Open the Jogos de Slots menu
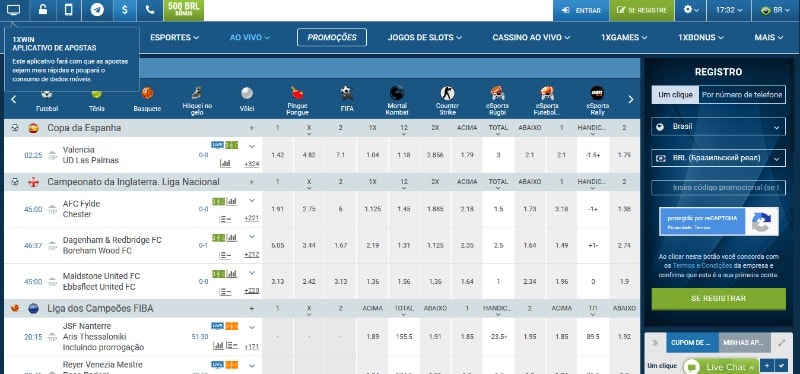Viewport: 800px width, 374px height. click(x=424, y=37)
